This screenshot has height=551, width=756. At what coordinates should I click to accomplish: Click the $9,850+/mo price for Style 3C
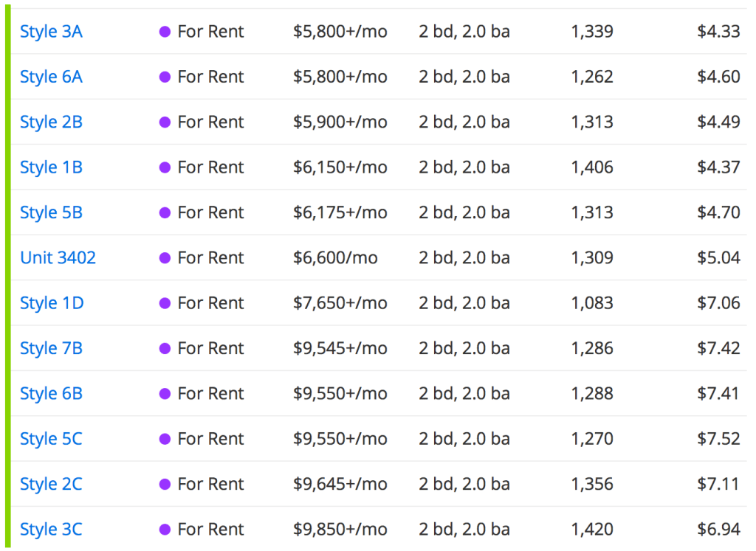340,529
